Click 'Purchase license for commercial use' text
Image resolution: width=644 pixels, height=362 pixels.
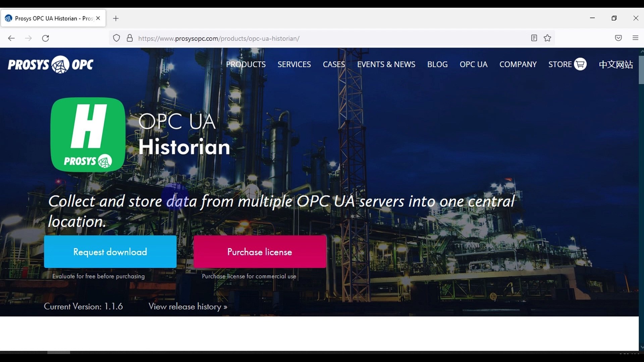[x=249, y=277]
